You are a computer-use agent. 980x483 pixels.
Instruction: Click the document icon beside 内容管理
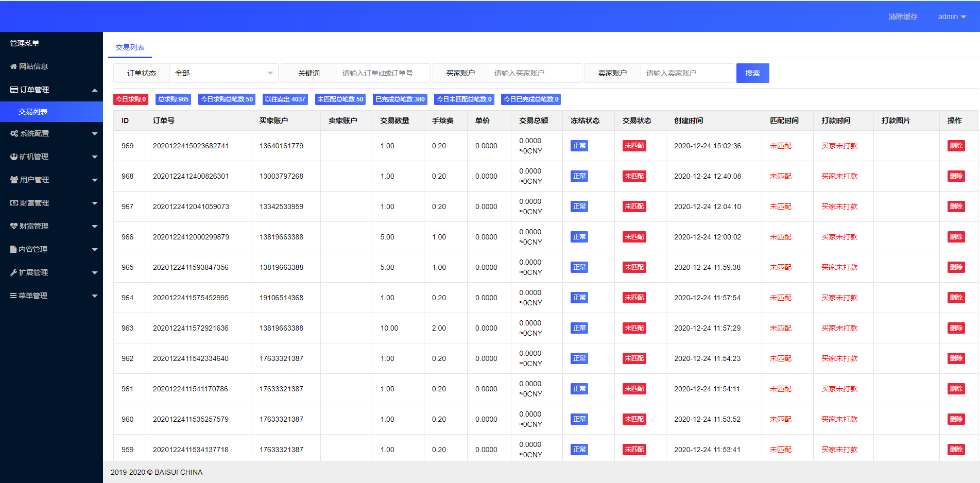14,249
